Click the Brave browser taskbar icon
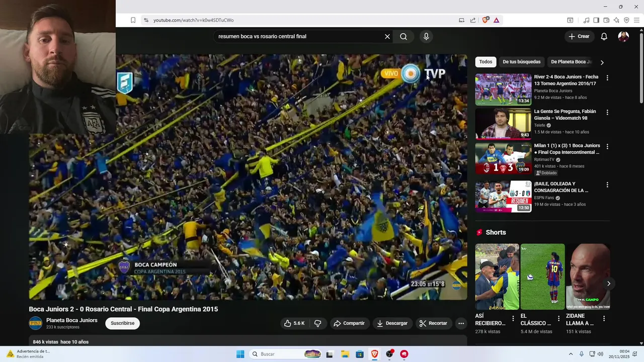Viewport: 644px width, 362px height. [x=375, y=354]
